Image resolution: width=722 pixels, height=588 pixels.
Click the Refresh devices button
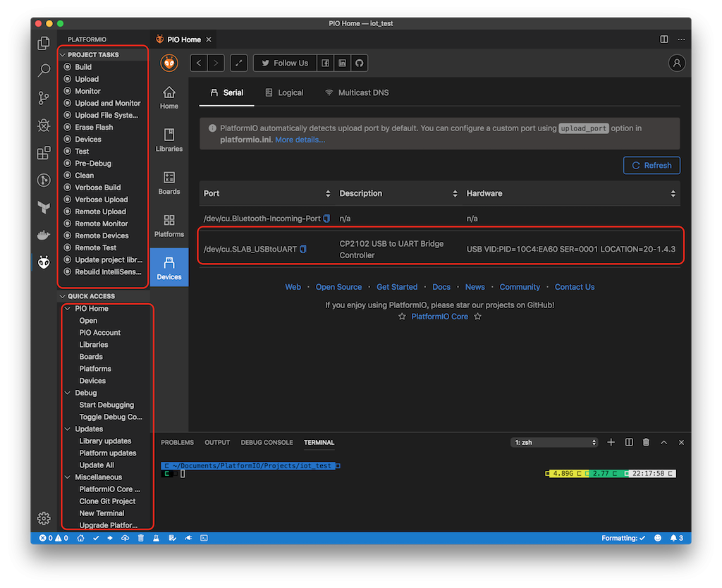651,165
